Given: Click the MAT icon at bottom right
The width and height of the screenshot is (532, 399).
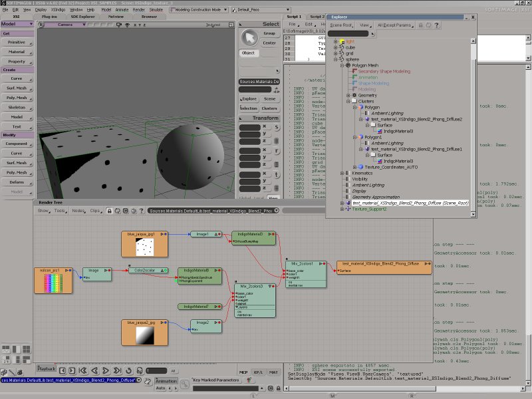Looking at the screenshot, I should tap(273, 372).
